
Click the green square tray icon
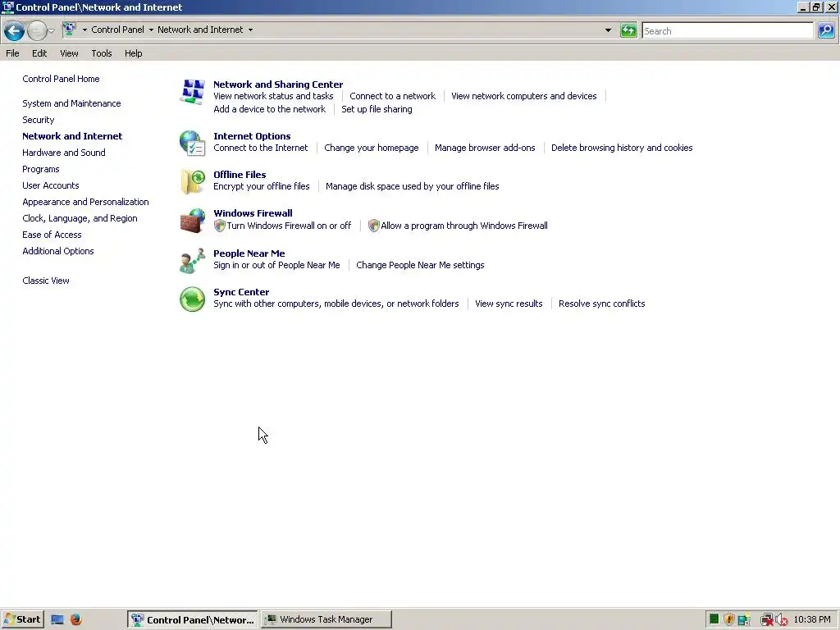pos(714,619)
